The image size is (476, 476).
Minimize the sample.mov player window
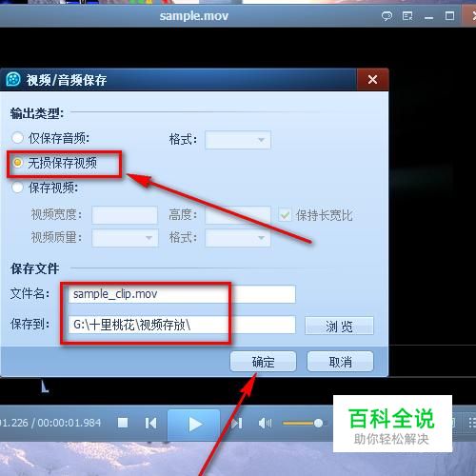(x=428, y=17)
